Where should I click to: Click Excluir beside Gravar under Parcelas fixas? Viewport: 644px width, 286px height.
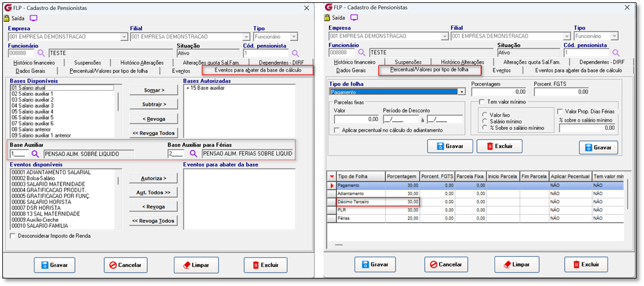click(499, 146)
